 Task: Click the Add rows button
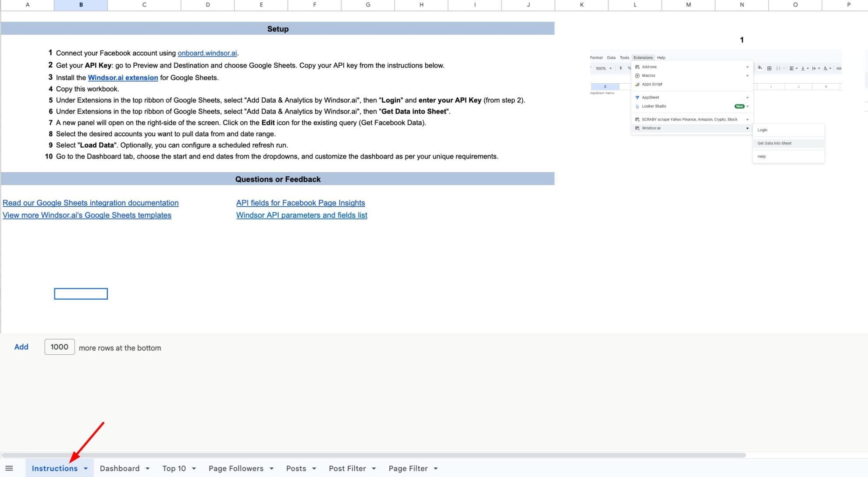coord(21,347)
